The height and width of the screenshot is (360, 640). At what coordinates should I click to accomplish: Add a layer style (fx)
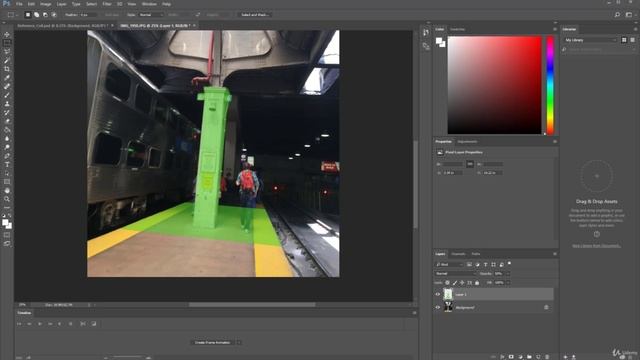[502, 357]
